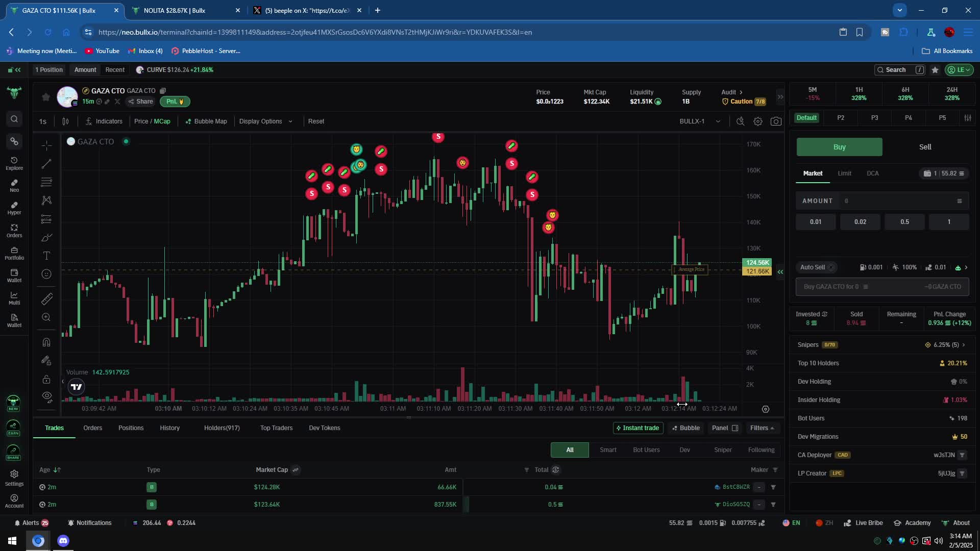Select the text annotation tool
The image size is (980, 551).
(46, 256)
